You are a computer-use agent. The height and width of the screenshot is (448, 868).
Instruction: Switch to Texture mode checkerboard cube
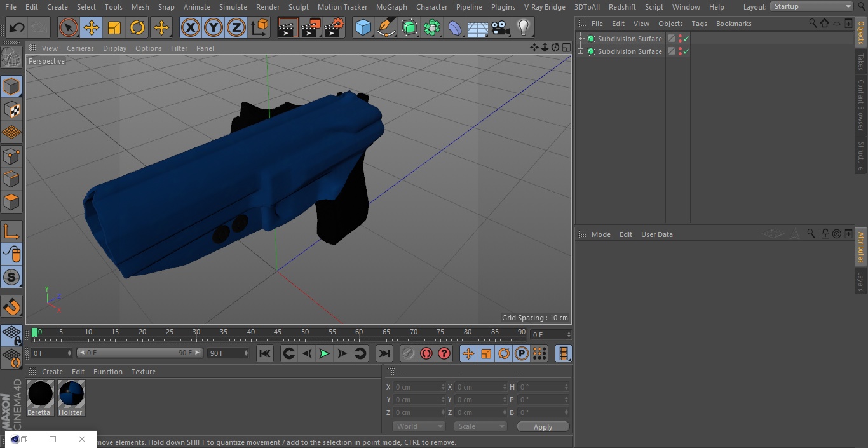[x=11, y=110]
